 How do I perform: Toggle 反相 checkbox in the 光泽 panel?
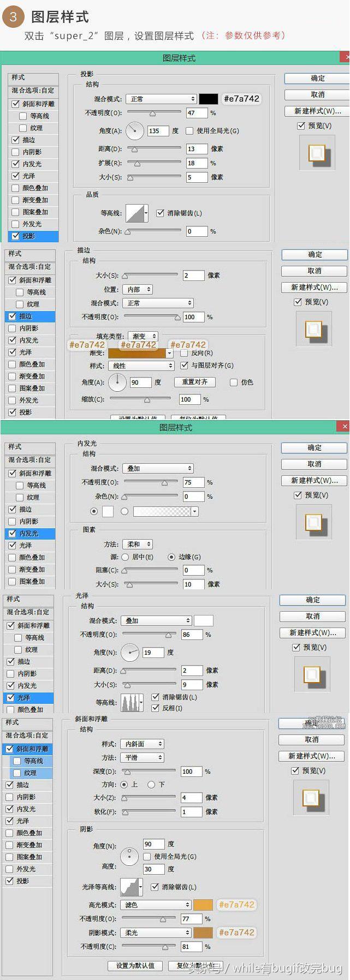coord(155,708)
